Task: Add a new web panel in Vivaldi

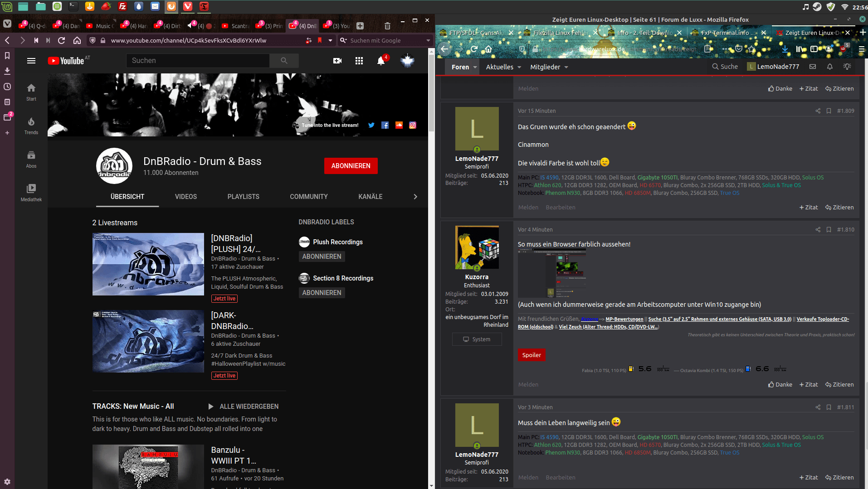Action: click(x=7, y=133)
